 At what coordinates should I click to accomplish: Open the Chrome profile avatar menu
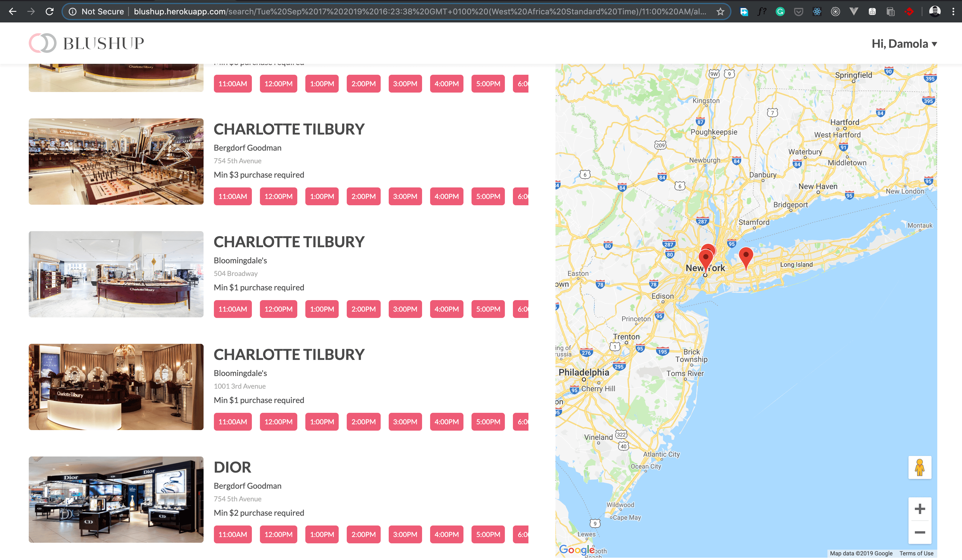[x=934, y=11]
